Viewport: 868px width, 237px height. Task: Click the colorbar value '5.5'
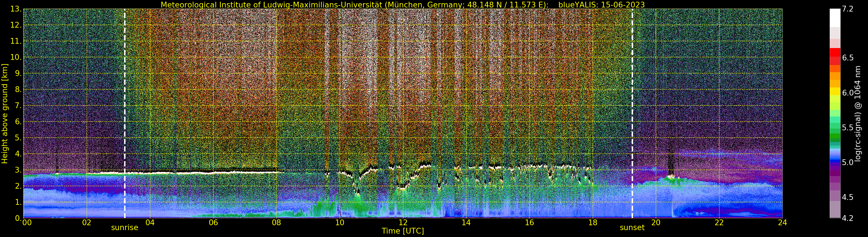point(848,128)
